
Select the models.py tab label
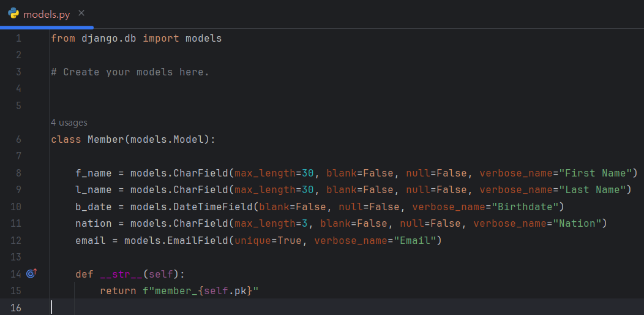(47, 13)
